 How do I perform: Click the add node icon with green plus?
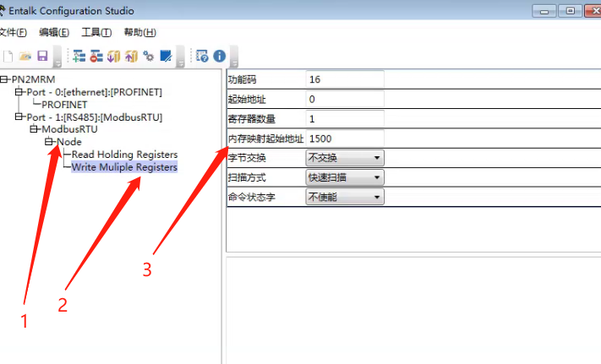tap(79, 57)
